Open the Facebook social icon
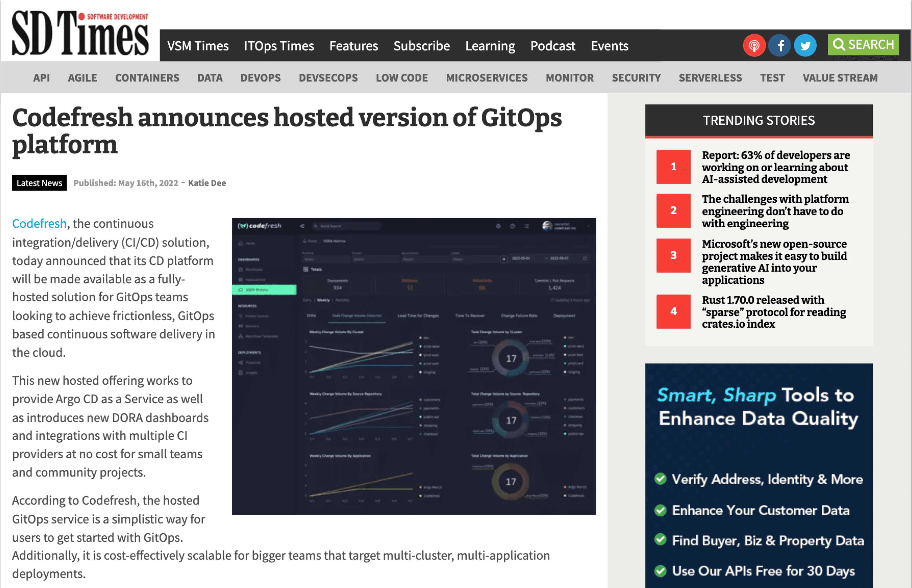 (779, 45)
